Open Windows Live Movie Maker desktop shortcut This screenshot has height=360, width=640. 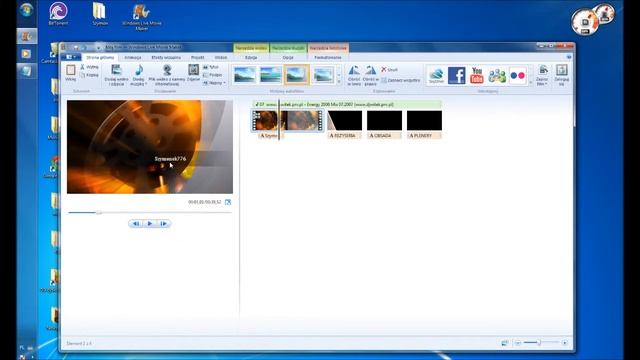pyautogui.click(x=142, y=17)
